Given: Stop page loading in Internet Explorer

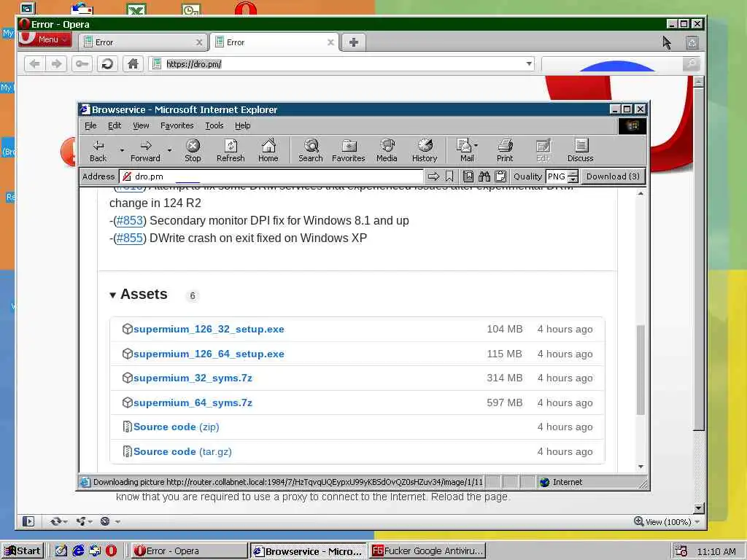Looking at the screenshot, I should click(x=193, y=150).
